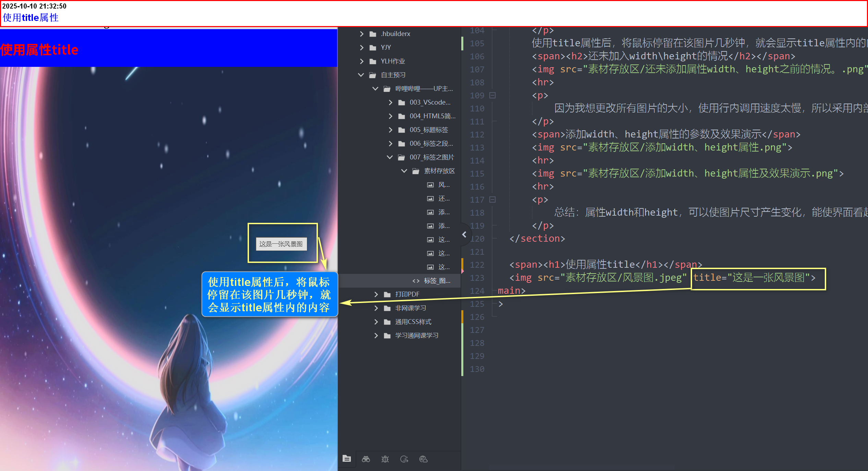Open the debug bug icon panel
Viewport: 868px width, 471px height.
(x=385, y=459)
